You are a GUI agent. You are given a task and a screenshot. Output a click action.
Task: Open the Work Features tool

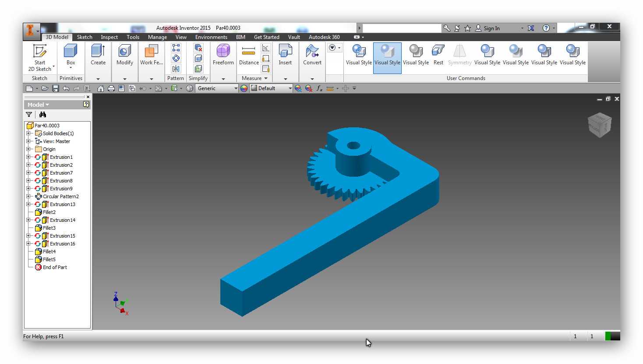coord(151,55)
